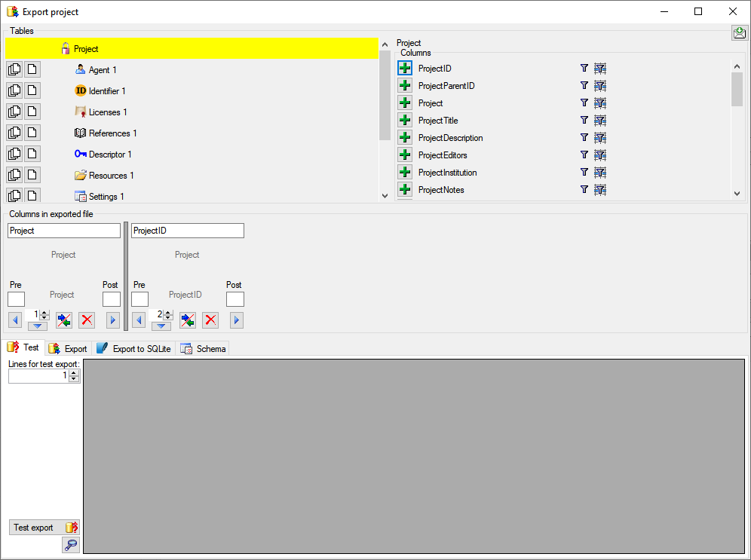Click blue down triangle under Project position

[x=38, y=326]
